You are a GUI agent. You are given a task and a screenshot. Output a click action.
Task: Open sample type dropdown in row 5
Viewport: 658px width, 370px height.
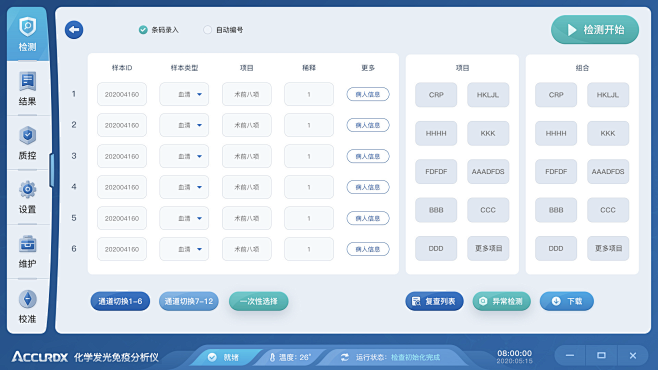pos(184,218)
